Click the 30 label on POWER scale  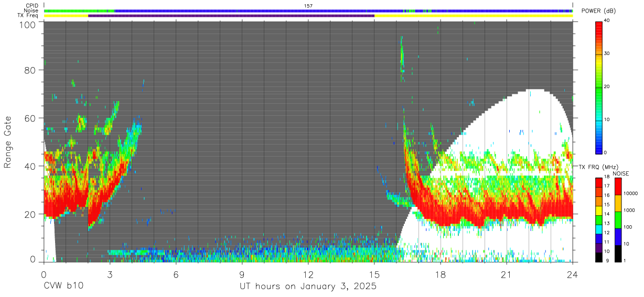pos(607,54)
